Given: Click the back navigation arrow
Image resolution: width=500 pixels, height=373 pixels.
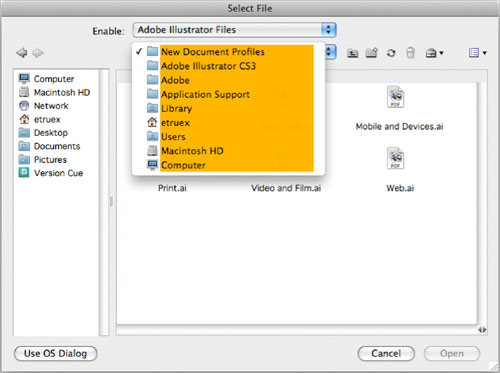Looking at the screenshot, I should point(22,53).
